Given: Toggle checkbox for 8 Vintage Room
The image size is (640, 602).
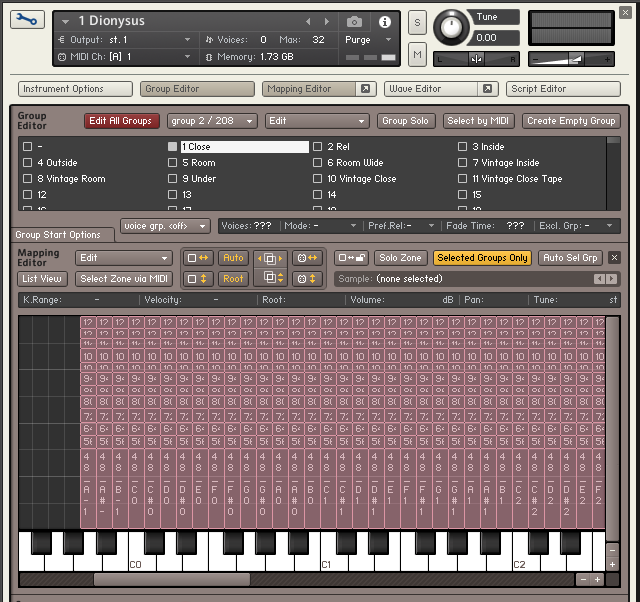Looking at the screenshot, I should point(27,178).
